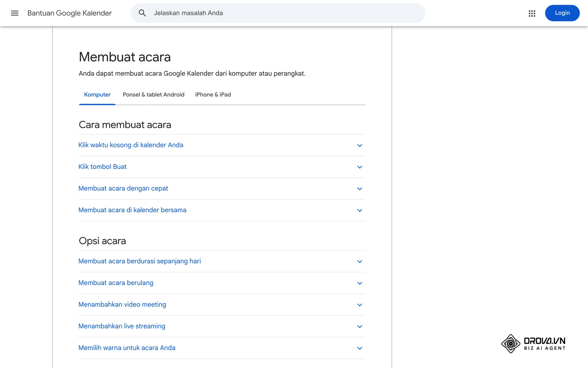Expand chevron for 'Menambahkan video meeting'
Image resolution: width=588 pixels, height=368 pixels.
[x=360, y=305]
